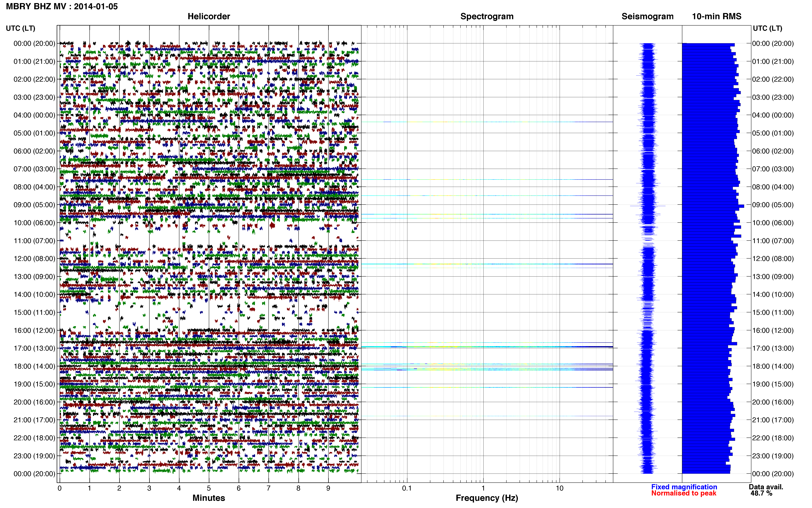Click the red 'Normalised to peak' legend text
Screen dimensions: 812x508
[684, 493]
